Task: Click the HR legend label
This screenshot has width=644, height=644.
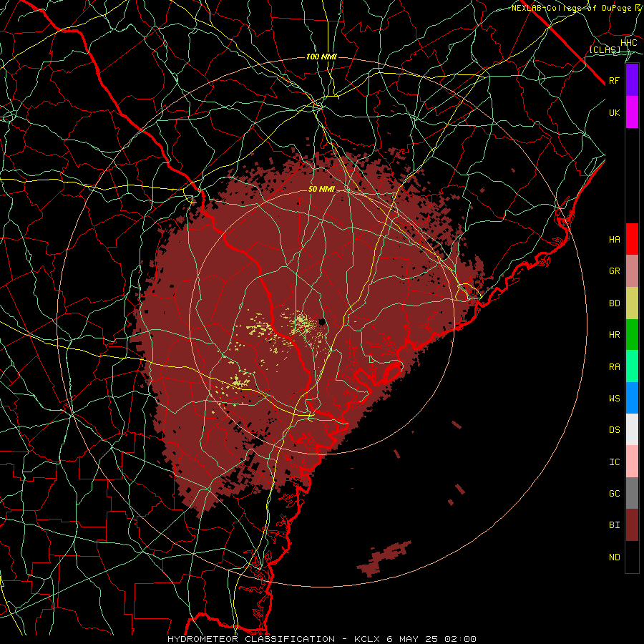Action: (615, 335)
